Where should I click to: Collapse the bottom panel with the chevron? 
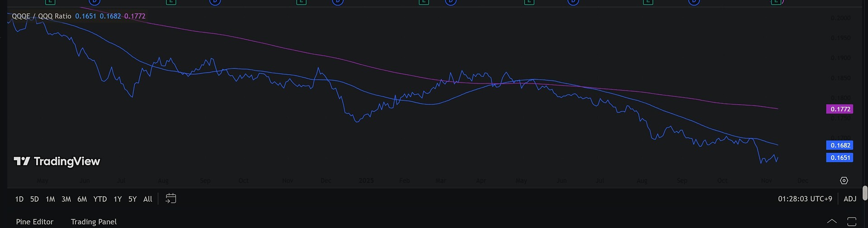tap(832, 221)
